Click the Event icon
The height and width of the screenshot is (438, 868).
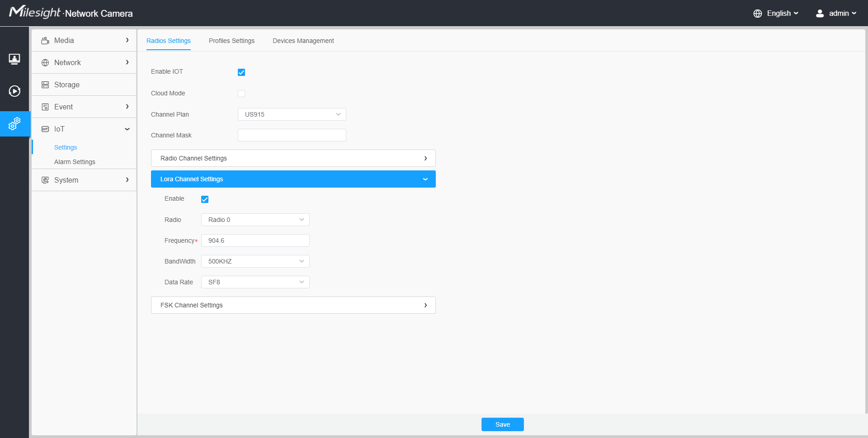(x=45, y=107)
